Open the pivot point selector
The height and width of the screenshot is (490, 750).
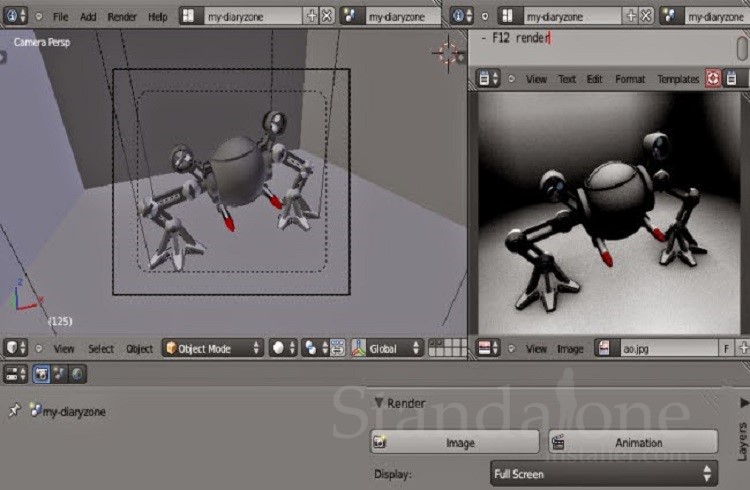pos(315,348)
